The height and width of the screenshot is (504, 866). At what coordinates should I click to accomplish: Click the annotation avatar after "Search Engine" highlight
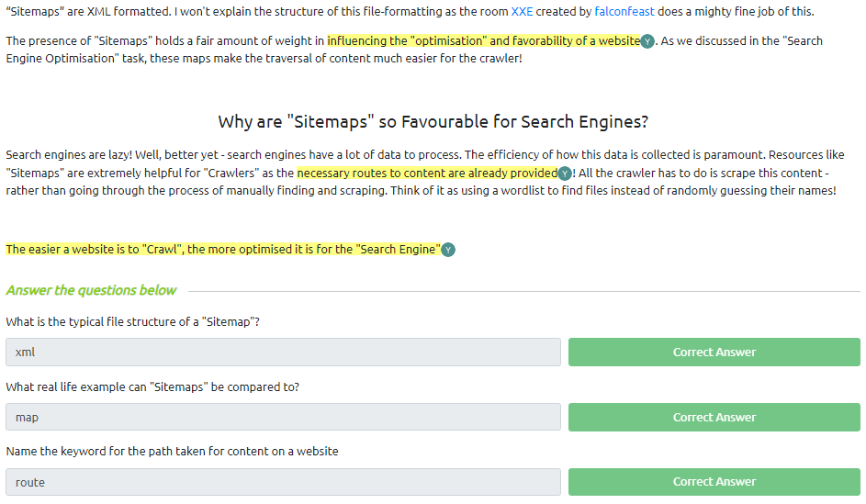pyautogui.click(x=448, y=250)
